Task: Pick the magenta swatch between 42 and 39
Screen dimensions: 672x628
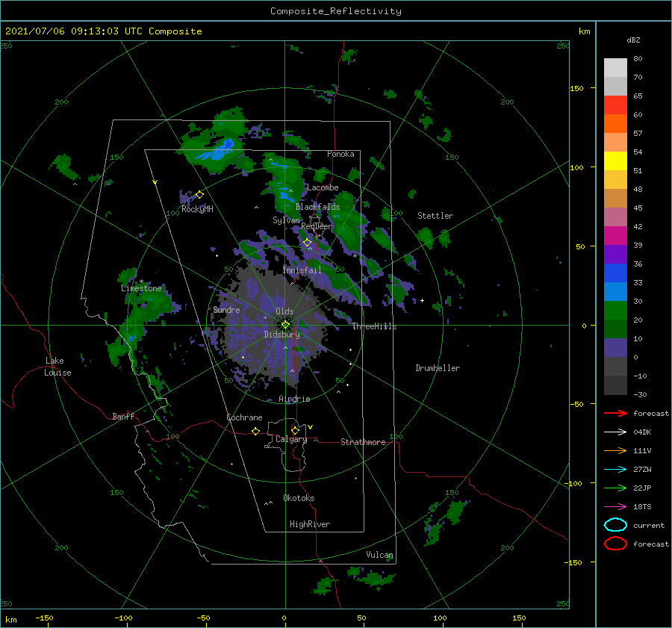Action: 615,236
